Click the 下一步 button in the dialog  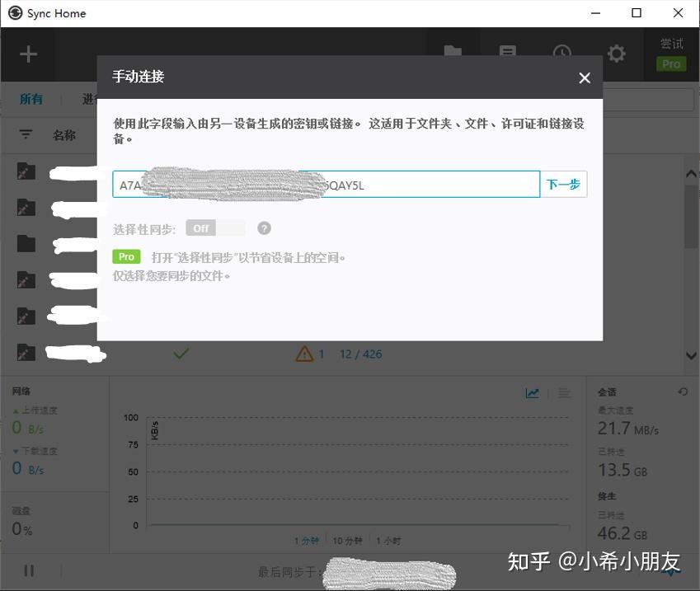564,184
